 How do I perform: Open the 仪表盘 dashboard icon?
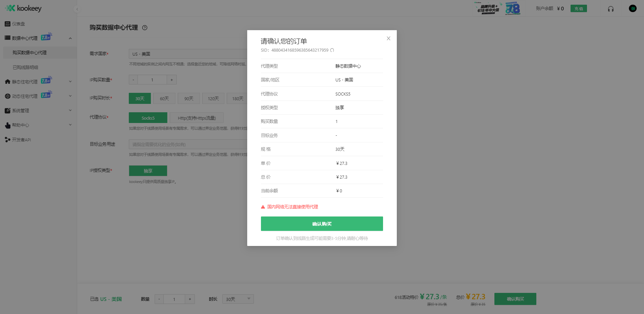[7, 24]
